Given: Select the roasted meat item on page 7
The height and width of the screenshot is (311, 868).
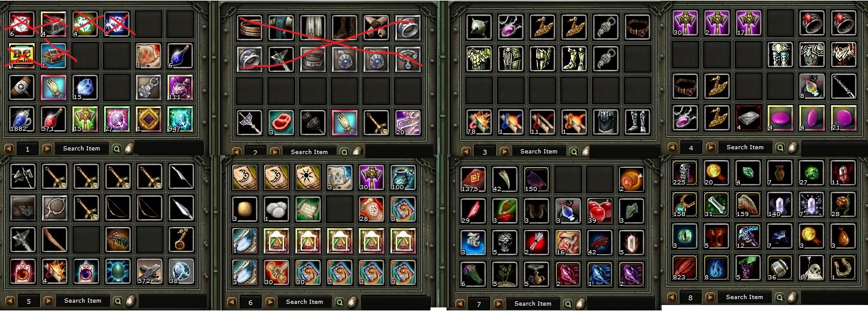Looking at the screenshot, I should (x=631, y=178).
